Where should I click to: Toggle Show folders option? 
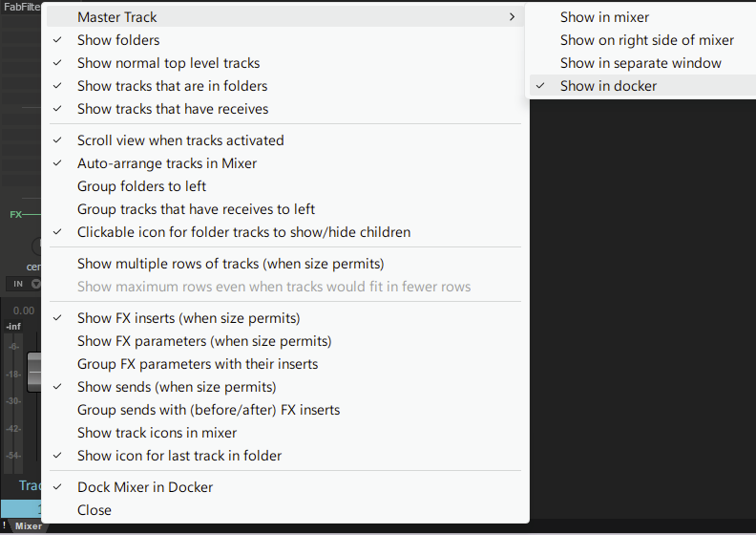tap(118, 40)
